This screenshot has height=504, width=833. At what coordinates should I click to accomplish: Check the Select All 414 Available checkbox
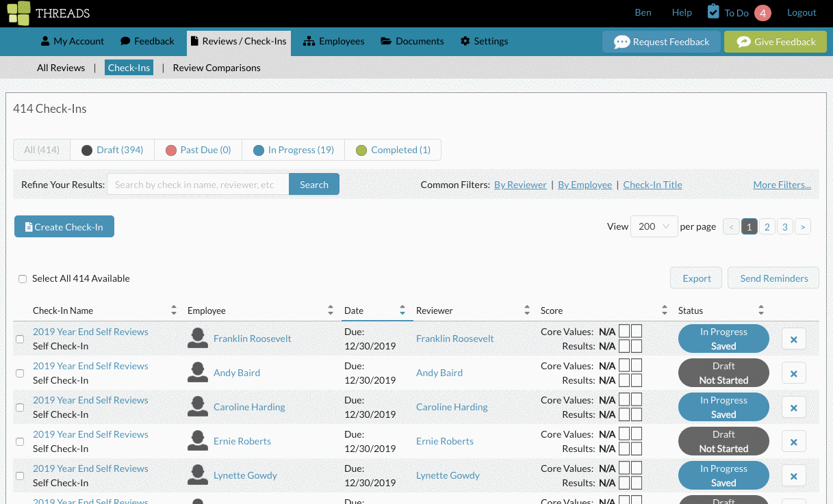click(x=23, y=279)
